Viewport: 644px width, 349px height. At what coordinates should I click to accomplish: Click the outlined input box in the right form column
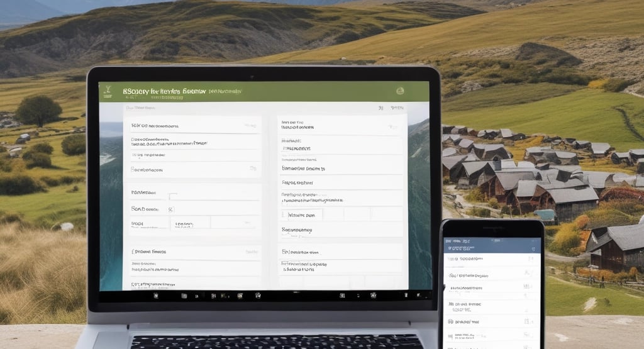pos(302,214)
